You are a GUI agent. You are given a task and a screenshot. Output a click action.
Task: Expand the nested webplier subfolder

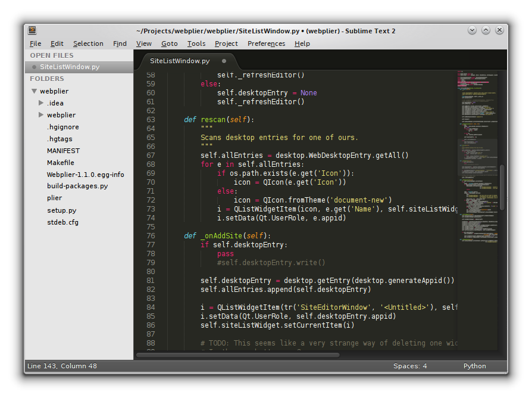coord(41,115)
